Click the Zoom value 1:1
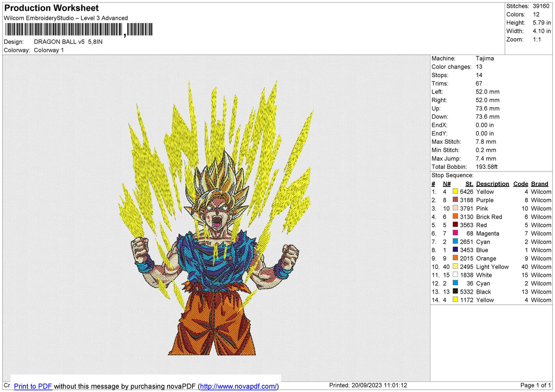The image size is (555, 392). pyautogui.click(x=537, y=39)
